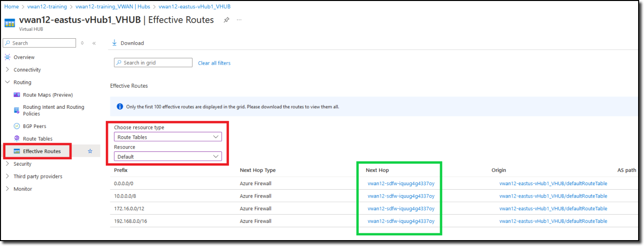The width and height of the screenshot is (644, 246).
Task: Open defaultRouteTable origin link for 10.0.0.0/8
Action: pos(553,196)
